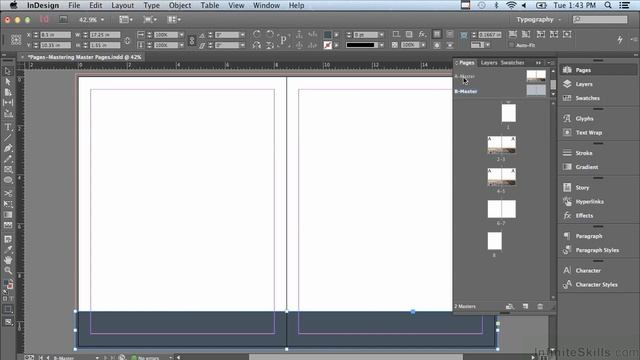The height and width of the screenshot is (360, 640).
Task: Enable the Auto-Fit checkbox
Action: [511, 45]
